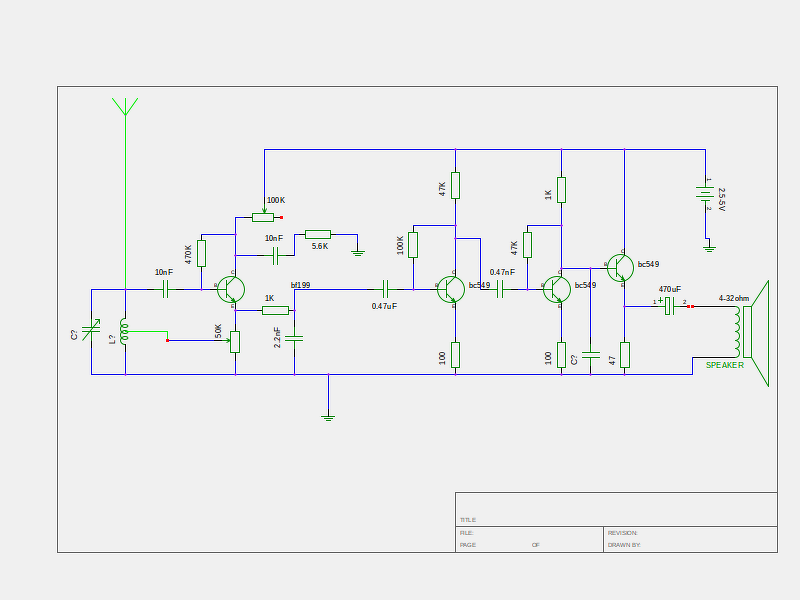Click the tapped inductor L? symbol
The width and height of the screenshot is (800, 600).
(124, 331)
